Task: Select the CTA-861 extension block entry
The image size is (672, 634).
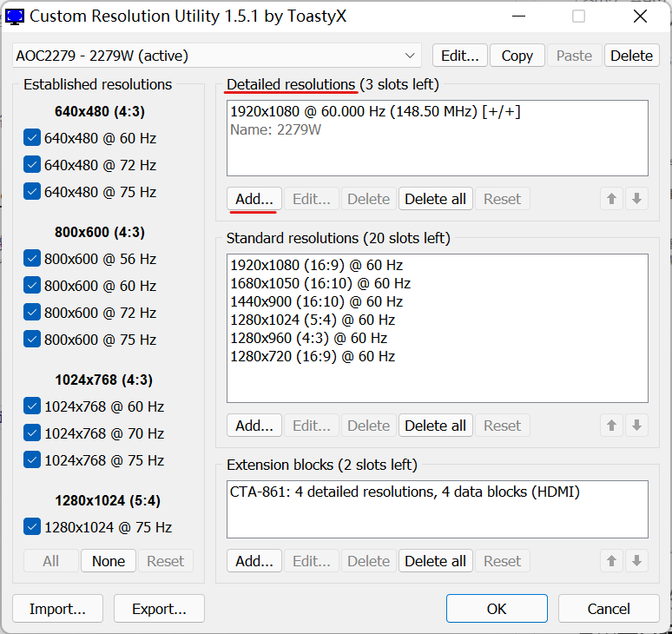Action: click(x=405, y=492)
